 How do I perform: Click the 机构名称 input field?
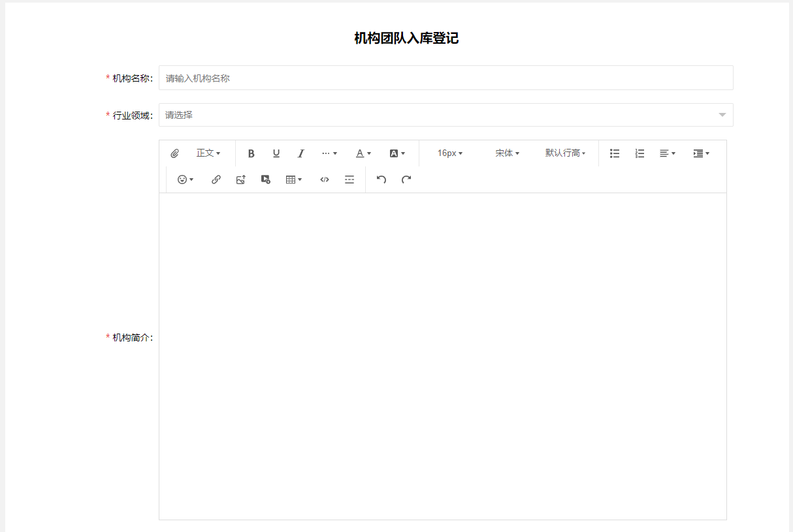pyautogui.click(x=445, y=78)
